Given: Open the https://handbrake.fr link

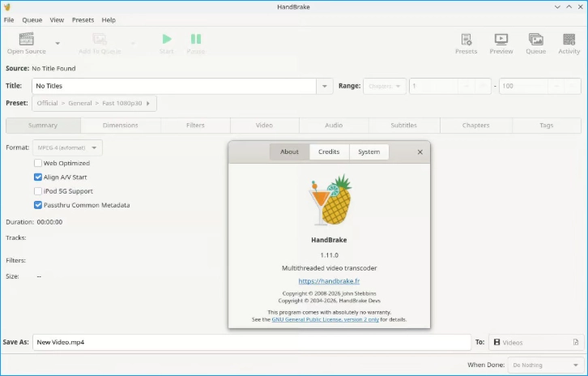Looking at the screenshot, I should (x=329, y=281).
